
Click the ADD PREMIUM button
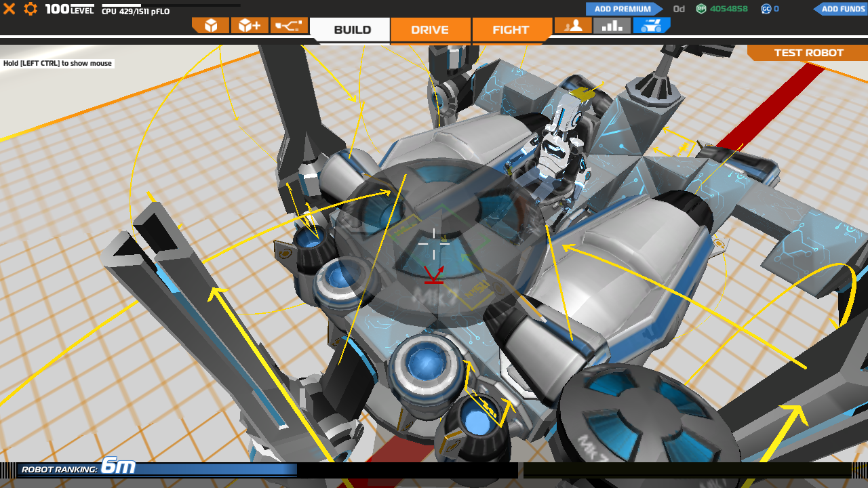[623, 9]
